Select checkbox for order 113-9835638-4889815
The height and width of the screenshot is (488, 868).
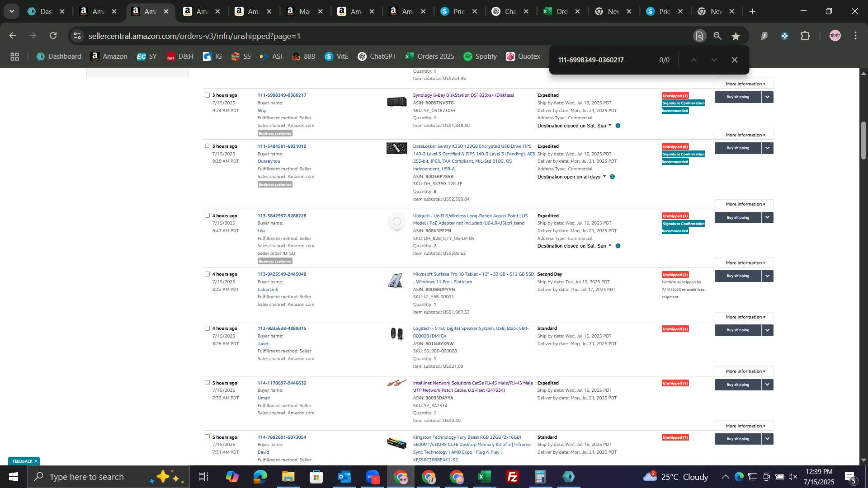(207, 328)
